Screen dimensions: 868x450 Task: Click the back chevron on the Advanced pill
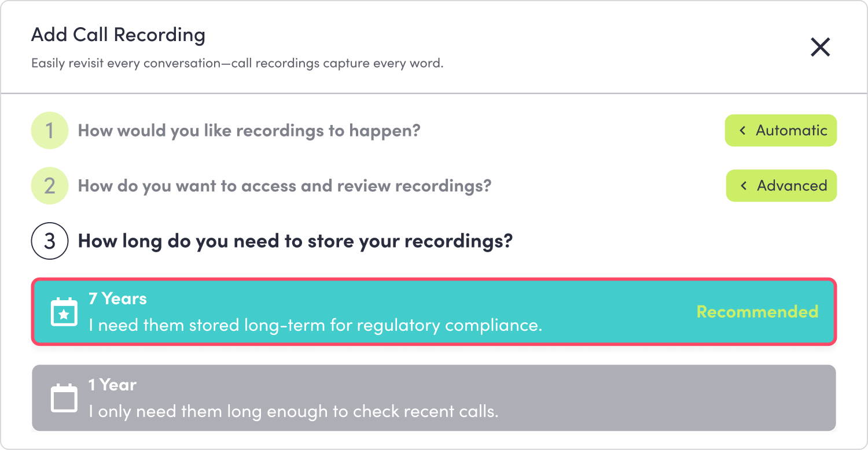pos(744,186)
